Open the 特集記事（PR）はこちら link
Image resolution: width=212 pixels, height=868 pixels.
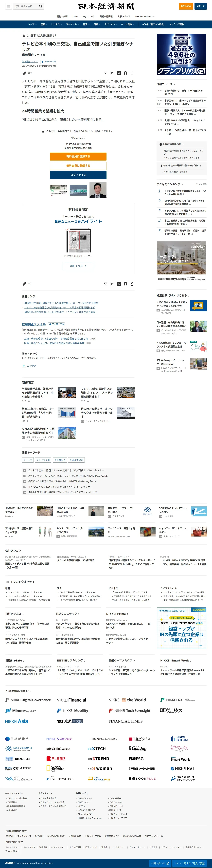tap(173, 295)
